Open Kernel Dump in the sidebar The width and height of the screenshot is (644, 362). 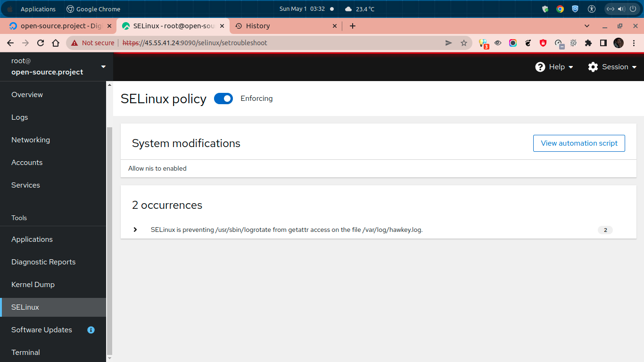[x=53, y=285]
